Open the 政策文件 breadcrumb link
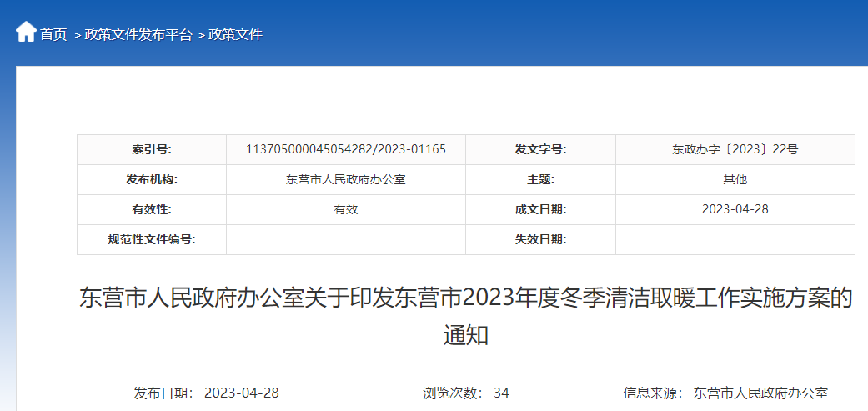 coord(235,34)
